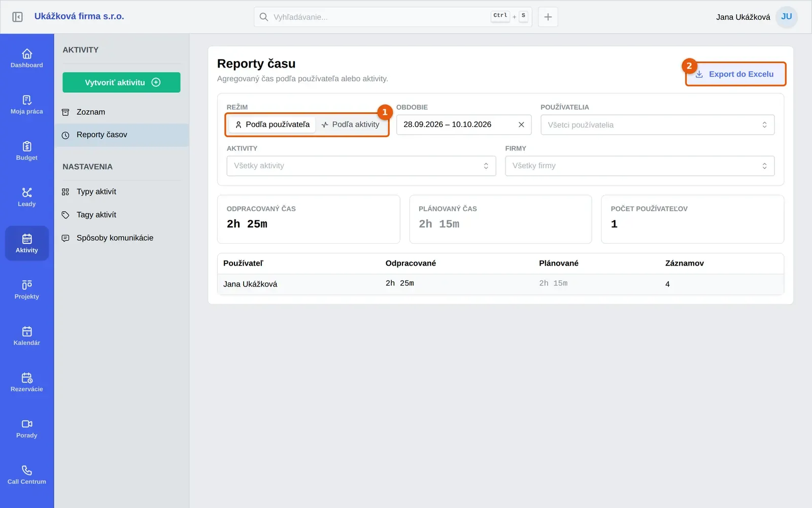
Task: Click the search magnifier icon
Action: (264, 17)
